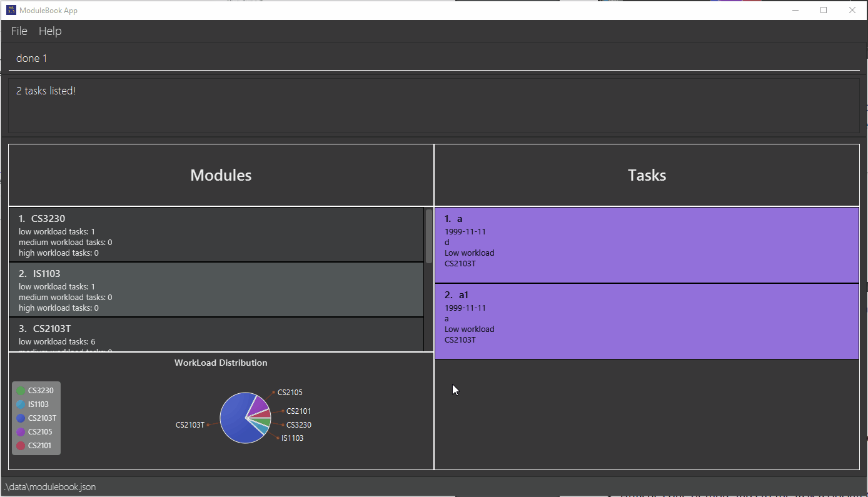This screenshot has width=868, height=497.
Task: Click 'low workload tasks: 1' under CS3230
Action: (57, 232)
